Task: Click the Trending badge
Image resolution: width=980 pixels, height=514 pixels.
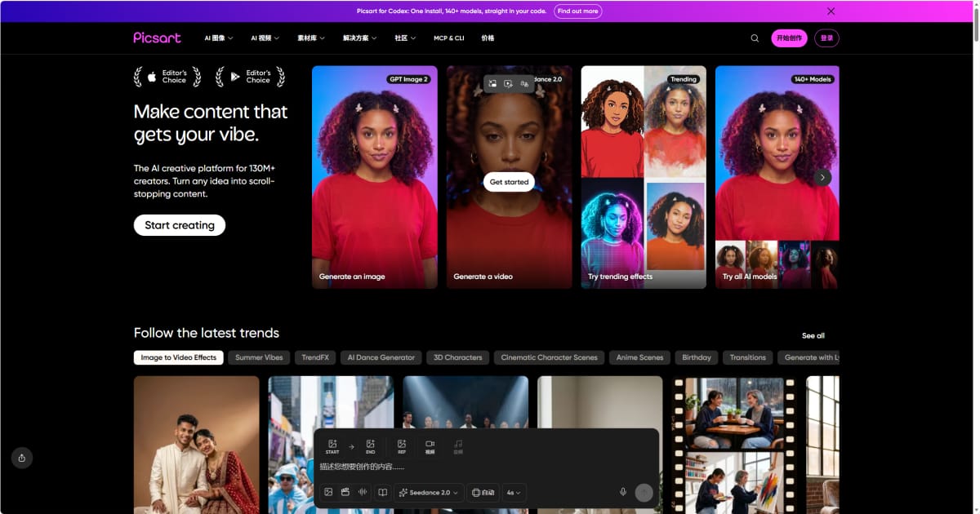Action: [x=684, y=79]
